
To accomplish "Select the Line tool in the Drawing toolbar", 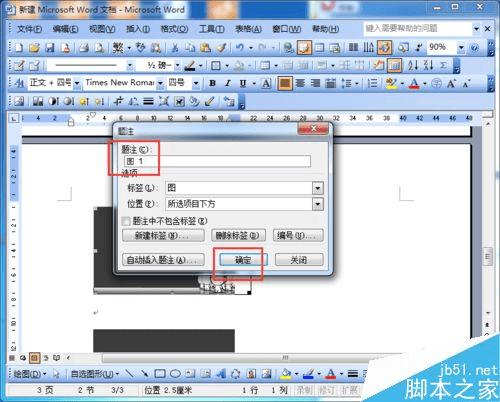I will pos(129,374).
